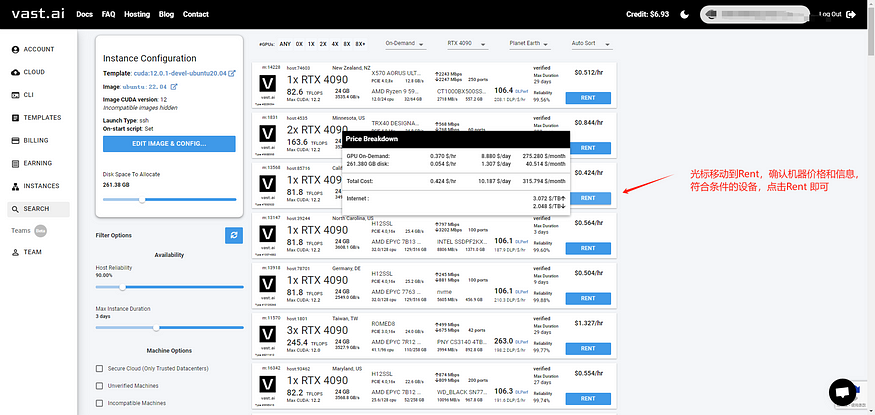Image resolution: width=875 pixels, height=415 pixels.
Task: Click DLPerf label on North Carolina machine
Action: click(x=521, y=242)
